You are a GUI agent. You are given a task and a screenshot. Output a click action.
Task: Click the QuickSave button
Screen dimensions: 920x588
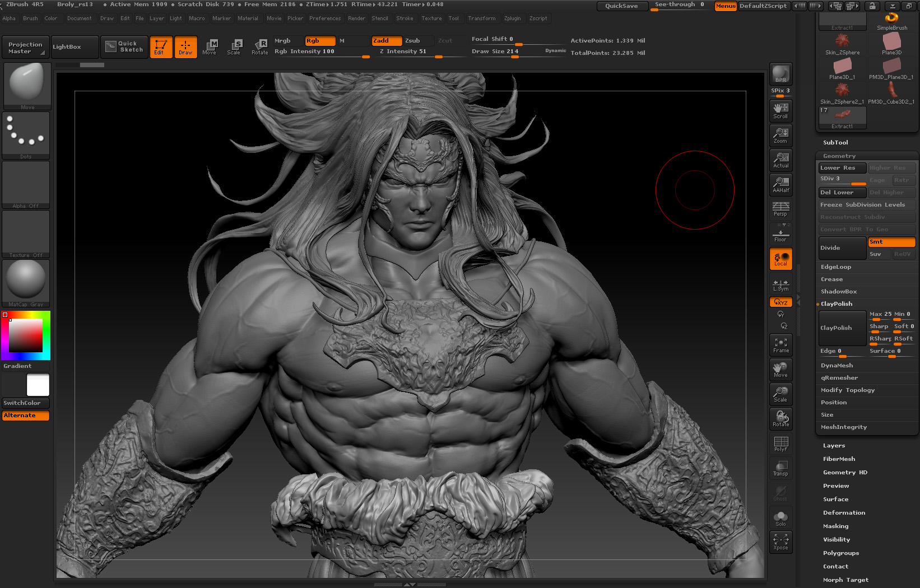tap(621, 6)
